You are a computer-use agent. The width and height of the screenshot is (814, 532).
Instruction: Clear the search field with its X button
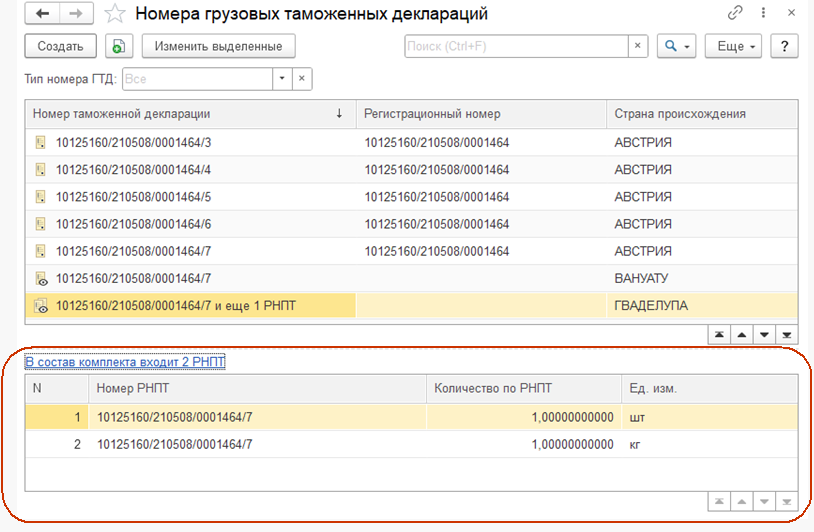tap(638, 46)
